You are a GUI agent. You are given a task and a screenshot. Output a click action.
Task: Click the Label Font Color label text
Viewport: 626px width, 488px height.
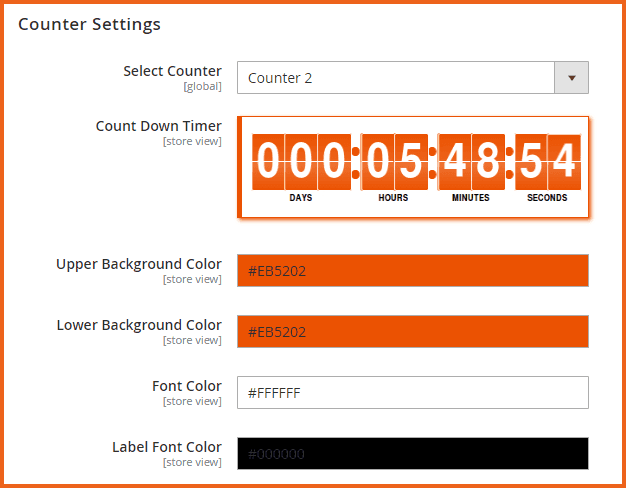(167, 447)
